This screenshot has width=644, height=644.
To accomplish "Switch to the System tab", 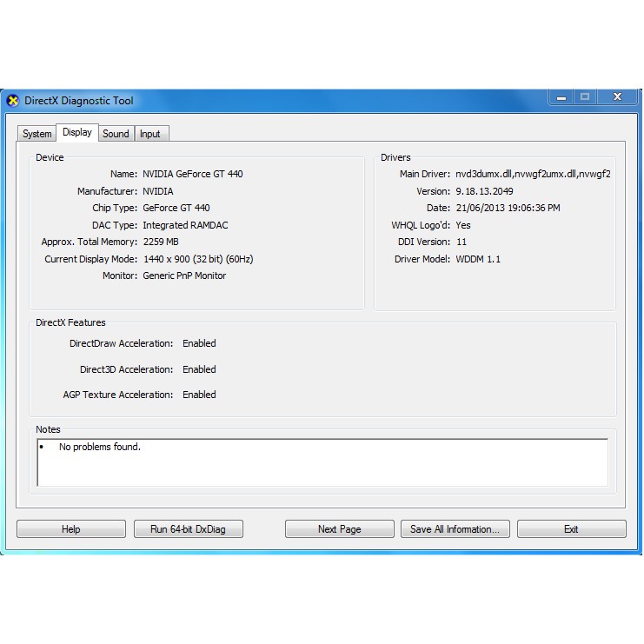I will (37, 134).
